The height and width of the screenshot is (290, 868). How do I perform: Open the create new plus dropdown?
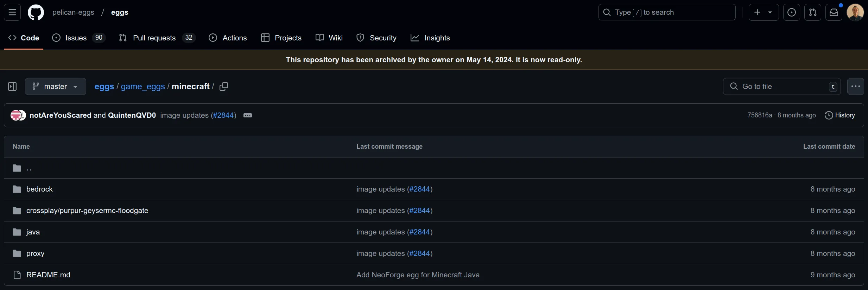(763, 12)
